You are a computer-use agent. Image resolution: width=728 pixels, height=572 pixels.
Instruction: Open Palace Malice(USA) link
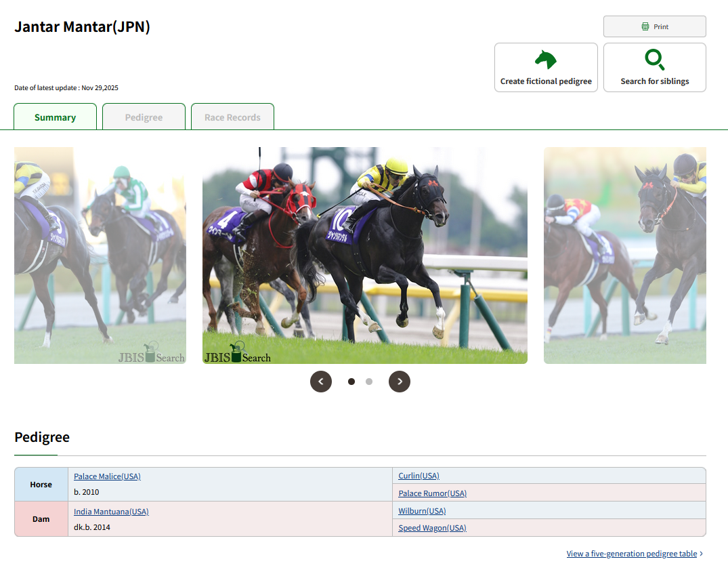107,476
